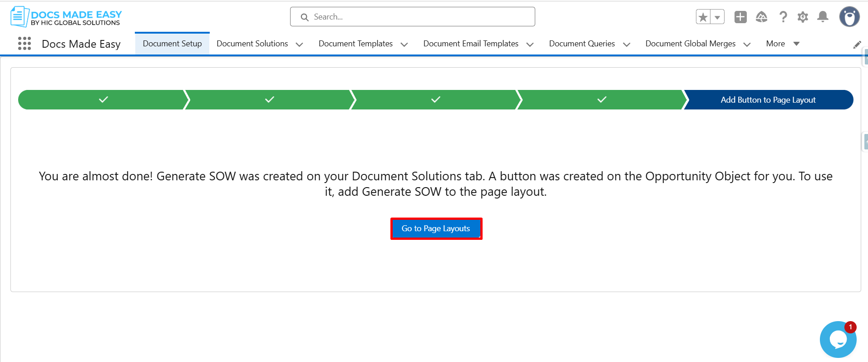
Task: Open the Document Email Templates tab
Action: 471,44
